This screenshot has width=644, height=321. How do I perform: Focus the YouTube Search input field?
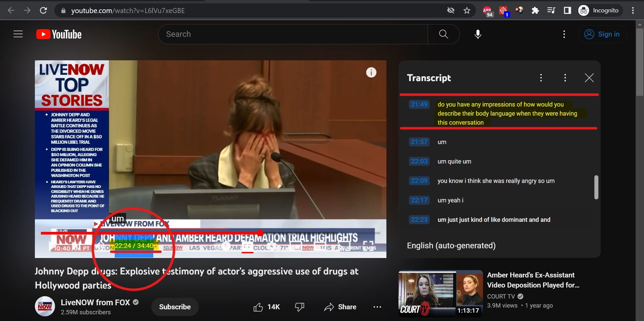(293, 34)
